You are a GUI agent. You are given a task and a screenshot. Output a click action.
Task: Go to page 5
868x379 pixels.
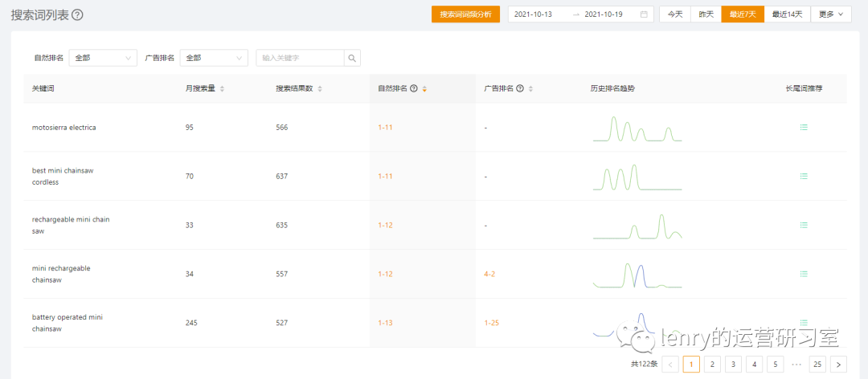pyautogui.click(x=776, y=364)
